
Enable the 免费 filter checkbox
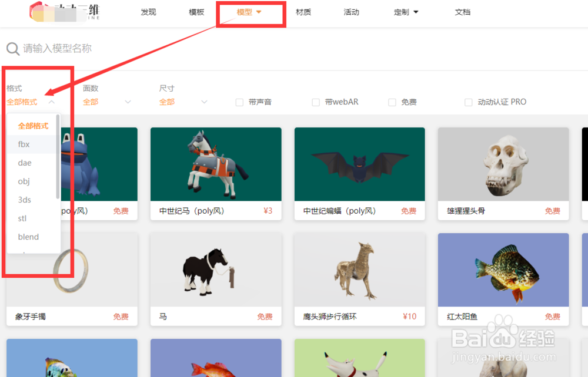click(x=392, y=102)
